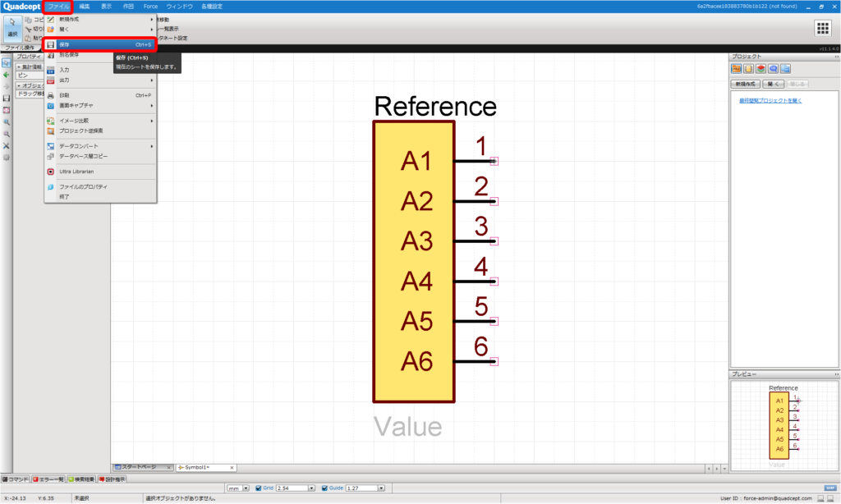Click 新規作成 button in Project panel
841x504 pixels.
[x=746, y=85]
